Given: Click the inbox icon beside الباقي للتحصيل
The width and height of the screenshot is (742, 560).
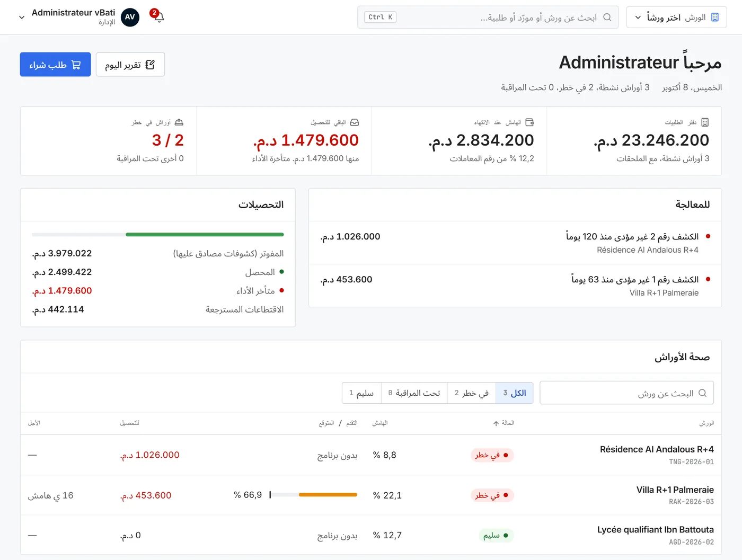Looking at the screenshot, I should pyautogui.click(x=355, y=122).
